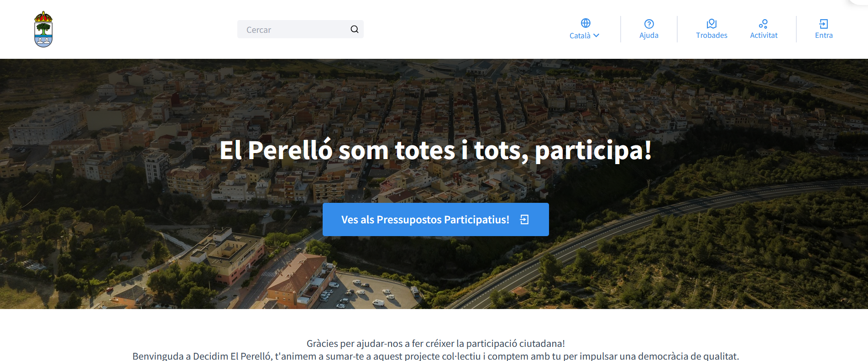Click the Activitat circles icon
868x361 pixels.
coord(763,24)
